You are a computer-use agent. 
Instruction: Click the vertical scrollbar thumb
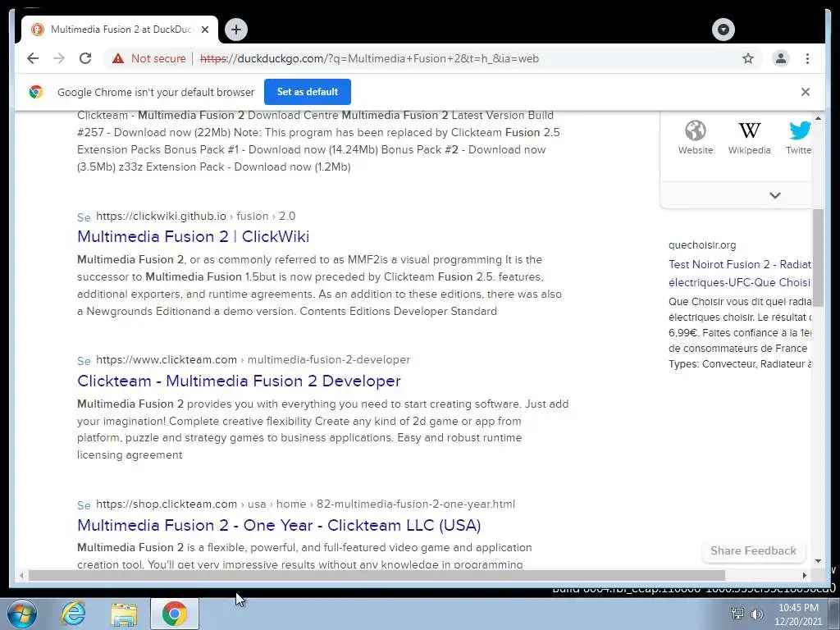818,258
